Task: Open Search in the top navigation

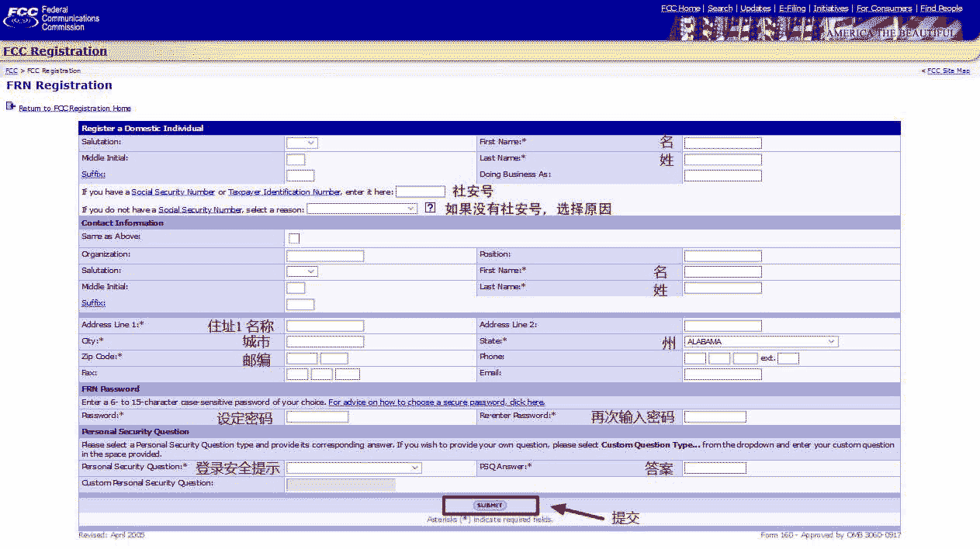Action: 720,9
